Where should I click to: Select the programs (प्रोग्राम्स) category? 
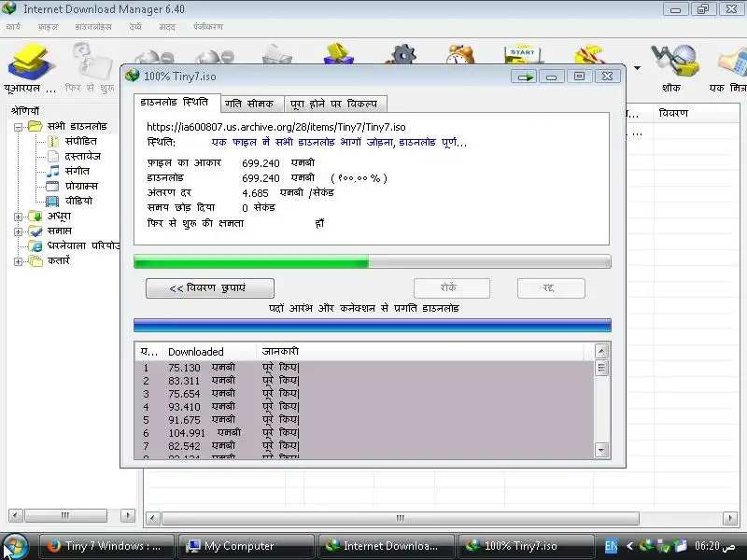pos(81,186)
